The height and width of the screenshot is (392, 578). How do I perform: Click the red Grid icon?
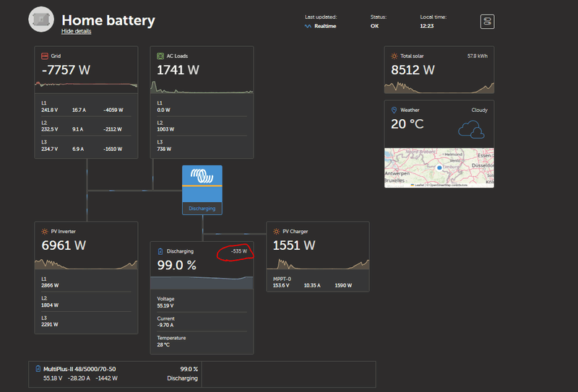45,56
